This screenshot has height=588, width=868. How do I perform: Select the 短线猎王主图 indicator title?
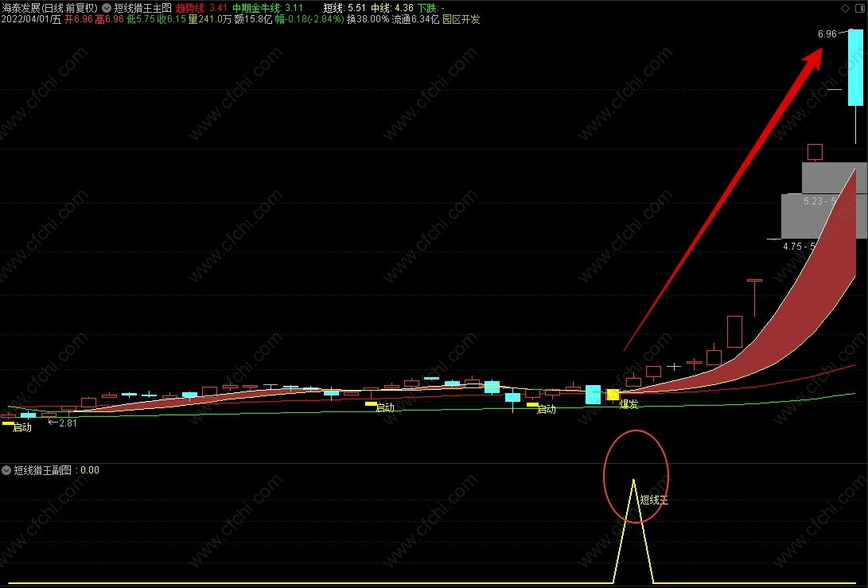point(143,8)
